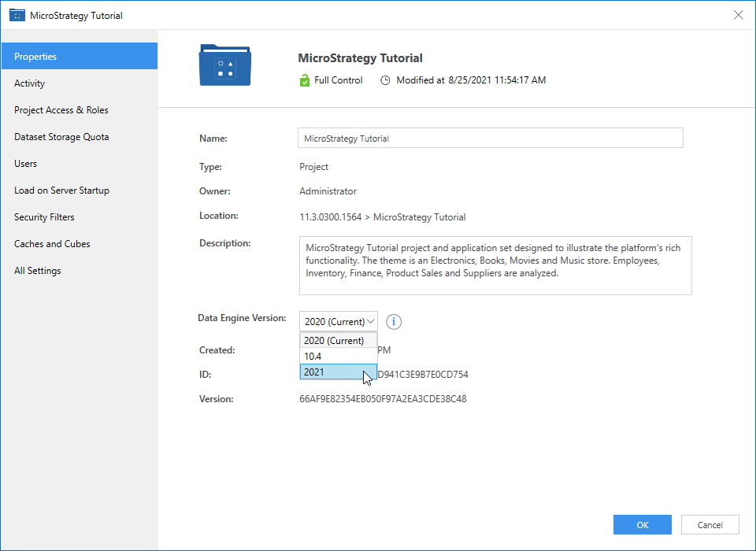The image size is (756, 551).
Task: Click the MicroStrategy icon in the title bar
Action: coord(17,15)
